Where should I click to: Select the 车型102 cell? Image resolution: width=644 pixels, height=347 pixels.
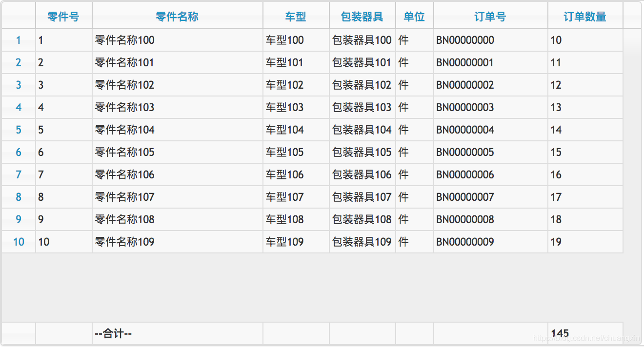(x=296, y=85)
